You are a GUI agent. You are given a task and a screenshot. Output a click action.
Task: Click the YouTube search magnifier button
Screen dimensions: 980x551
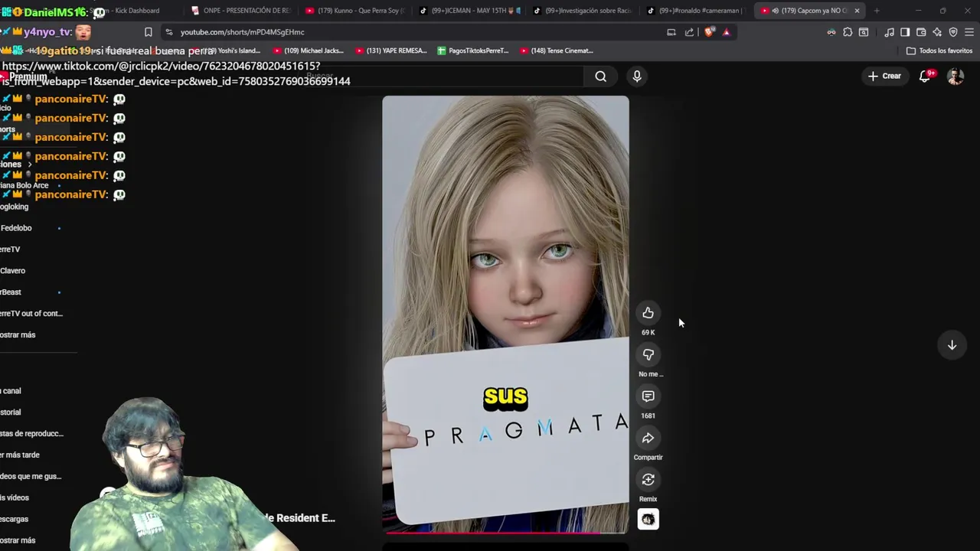tap(601, 76)
